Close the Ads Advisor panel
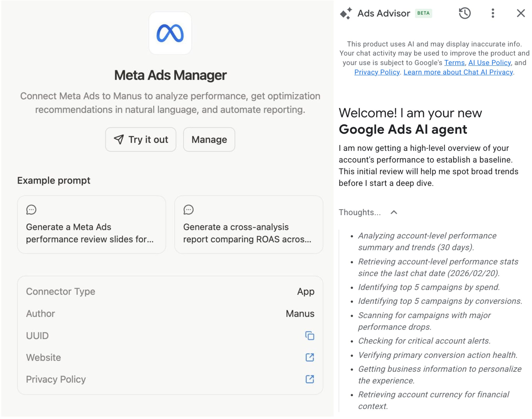 click(521, 13)
